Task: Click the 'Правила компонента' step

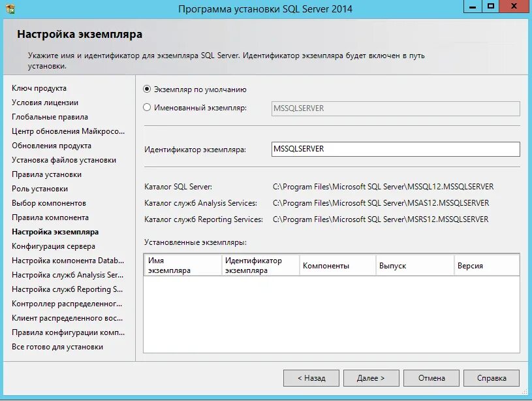Action: (50, 217)
